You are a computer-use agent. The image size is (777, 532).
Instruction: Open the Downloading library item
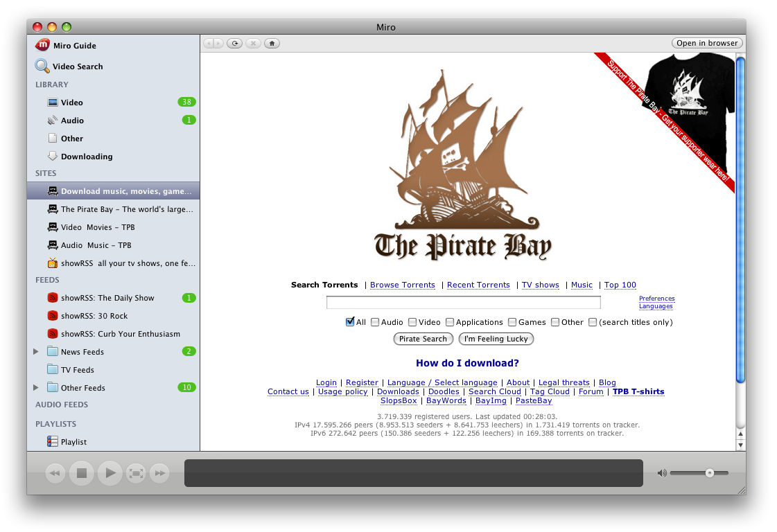pos(87,157)
